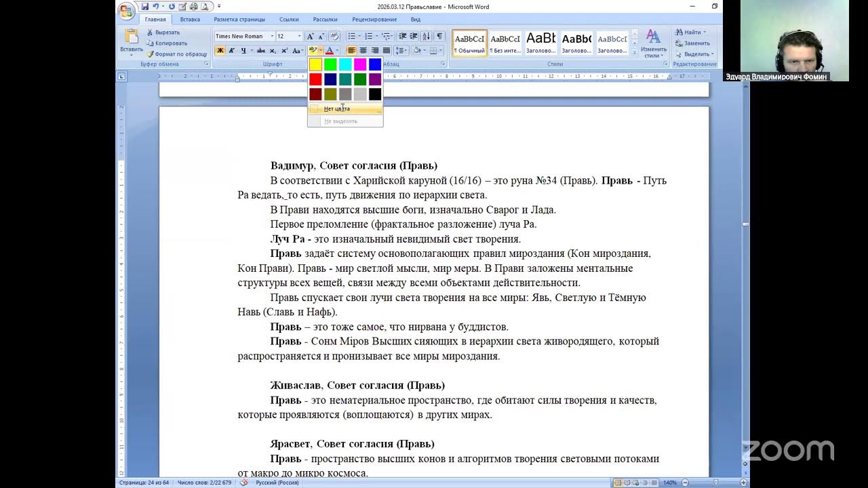Open the Times New Roman font dropdown
Screen dimensions: 868x488
click(272, 36)
